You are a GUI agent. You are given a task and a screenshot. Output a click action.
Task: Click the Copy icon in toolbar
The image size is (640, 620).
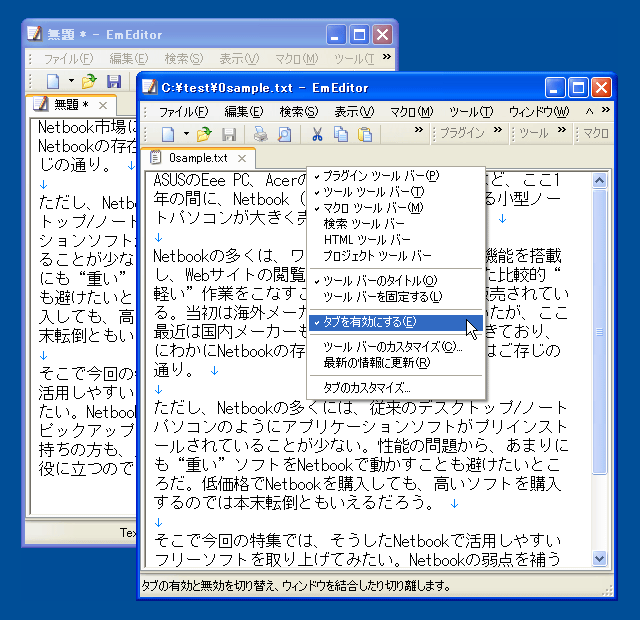[x=341, y=134]
